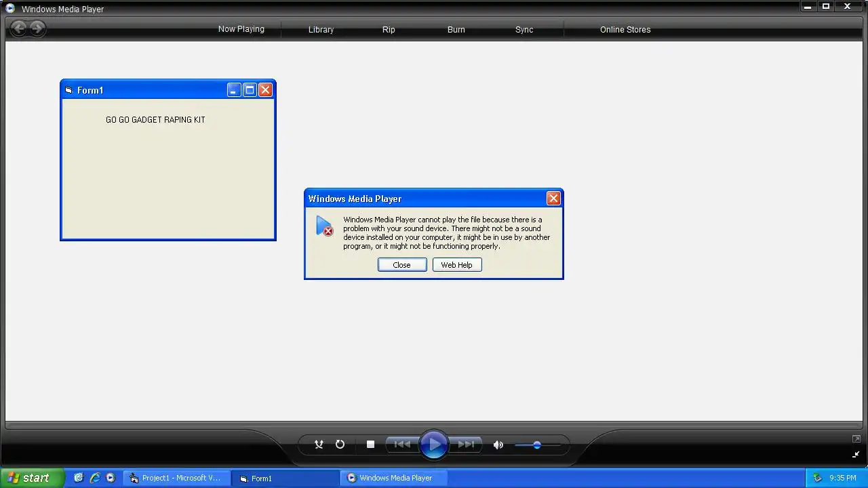This screenshot has height=488, width=868.
Task: Click the Forward navigation arrow
Action: click(37, 28)
